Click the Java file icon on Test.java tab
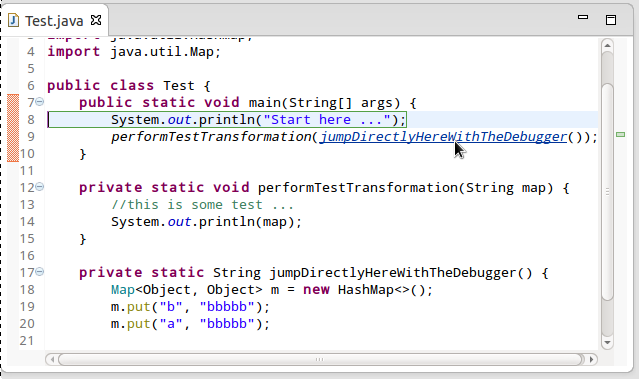Screen dimensions: 639x379 tap(13, 20)
